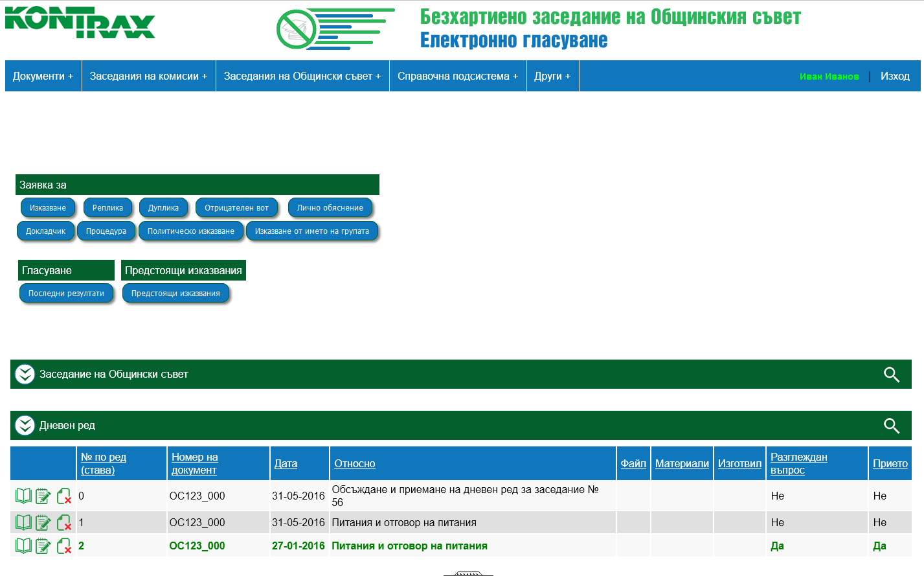Open Заседания на Общински съвет + menu
Viewport: 924px width, 576px height.
pos(302,76)
